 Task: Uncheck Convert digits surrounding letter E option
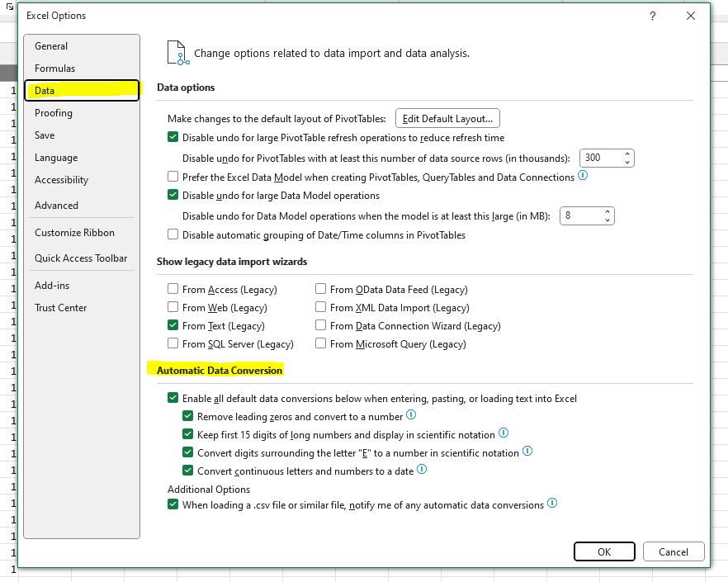tap(187, 452)
